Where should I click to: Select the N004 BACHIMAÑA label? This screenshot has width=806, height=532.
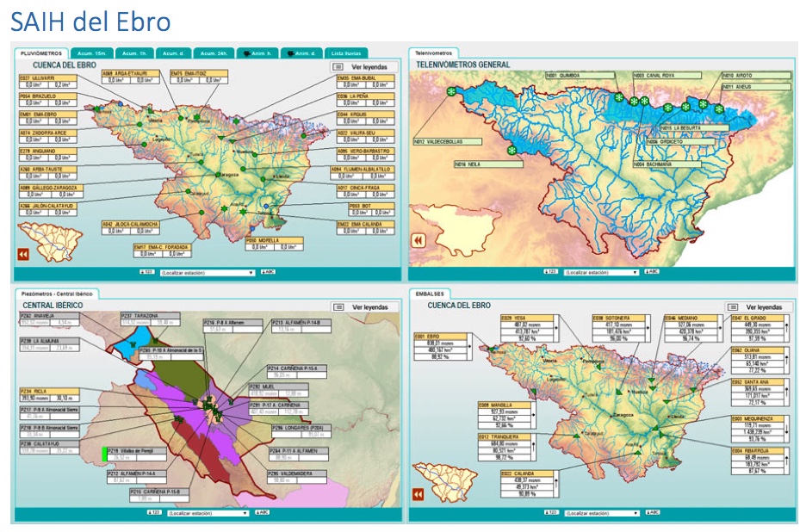[x=667, y=164]
